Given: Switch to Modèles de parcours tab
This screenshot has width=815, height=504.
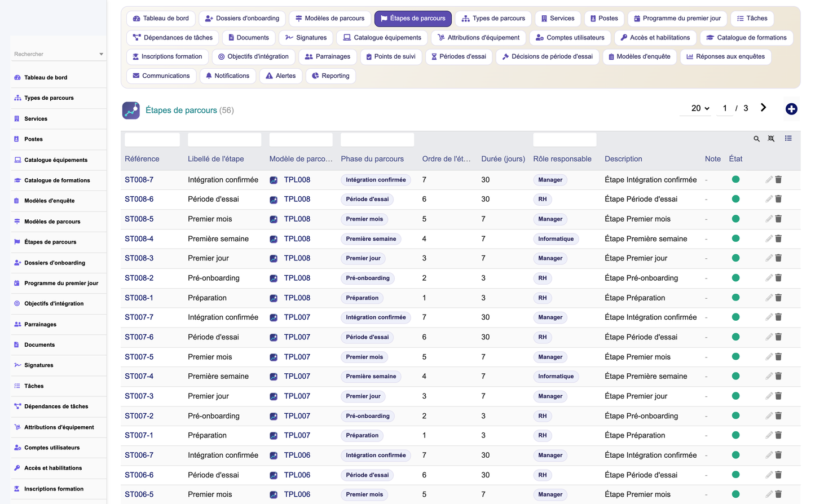Looking at the screenshot, I should tap(330, 19).
